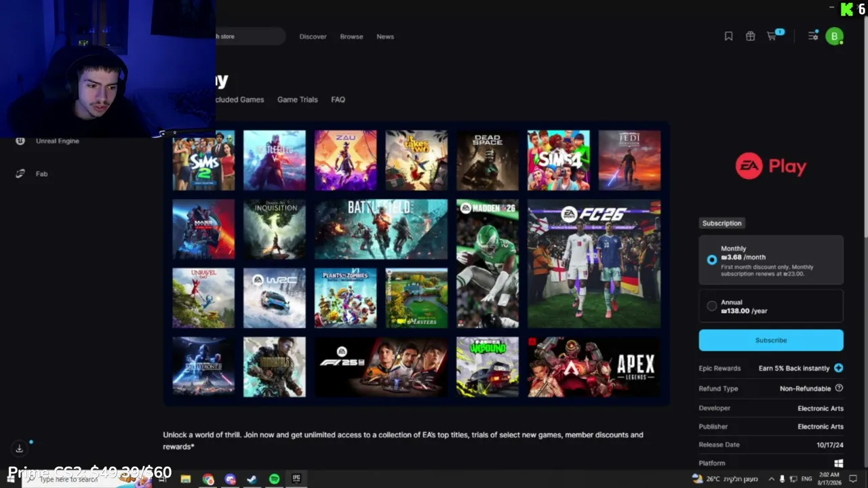Open the Apex Legends banner thumbnail

coord(594,367)
